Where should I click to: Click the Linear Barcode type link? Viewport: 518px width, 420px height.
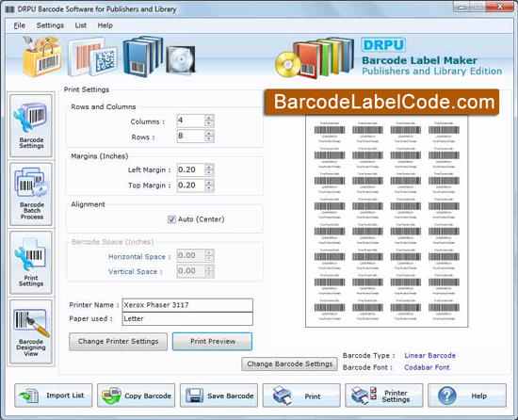(429, 356)
